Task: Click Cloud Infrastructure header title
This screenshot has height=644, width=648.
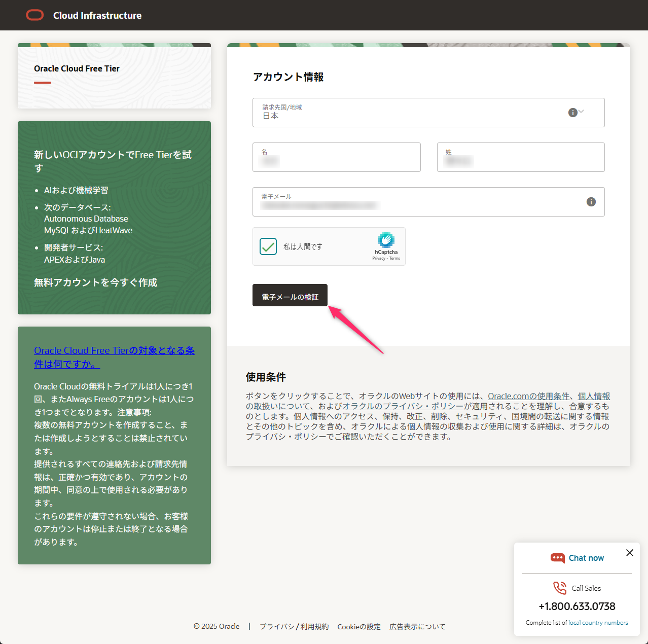Action: (x=97, y=15)
